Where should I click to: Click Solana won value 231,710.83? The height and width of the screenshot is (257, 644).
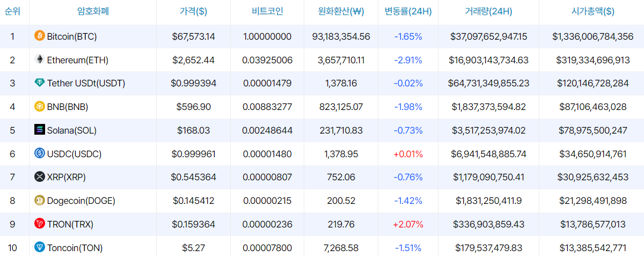341,130
